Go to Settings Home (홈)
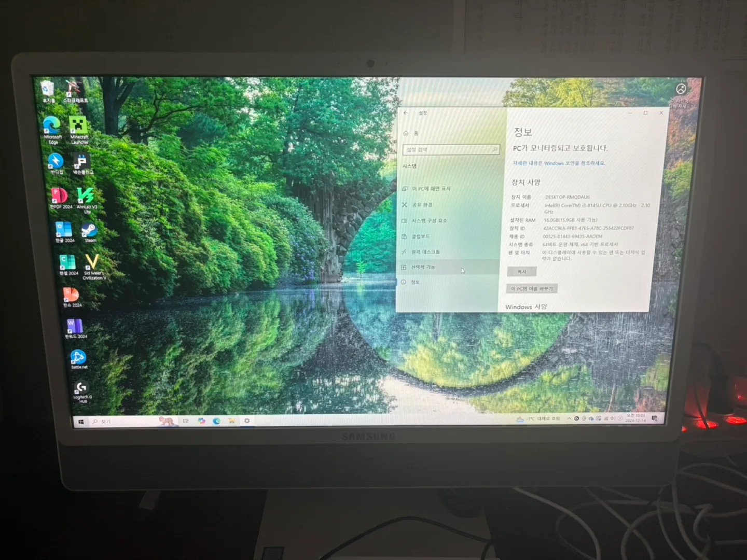The height and width of the screenshot is (560, 747). [411, 133]
